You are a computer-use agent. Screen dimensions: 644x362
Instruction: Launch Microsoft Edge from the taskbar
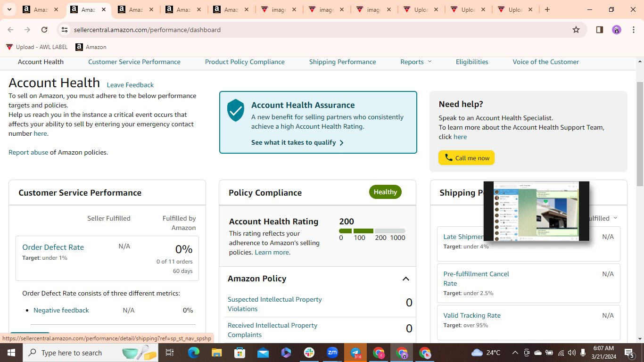[x=194, y=353]
